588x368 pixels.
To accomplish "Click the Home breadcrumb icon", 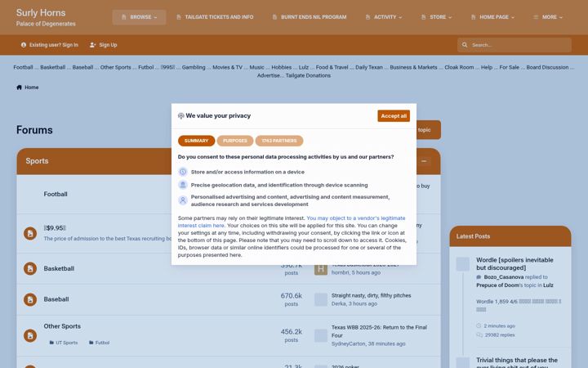I will pos(19,88).
